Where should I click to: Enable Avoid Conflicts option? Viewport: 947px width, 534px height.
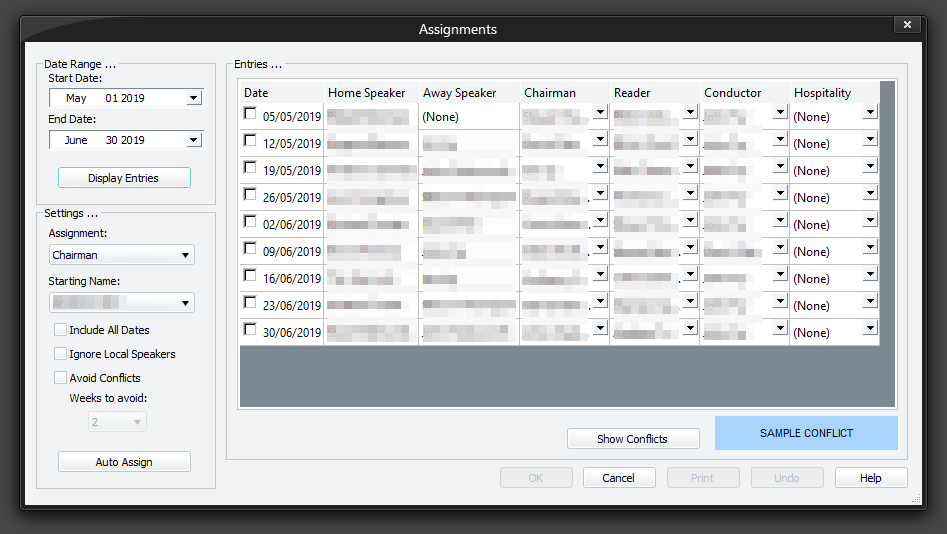coord(60,378)
